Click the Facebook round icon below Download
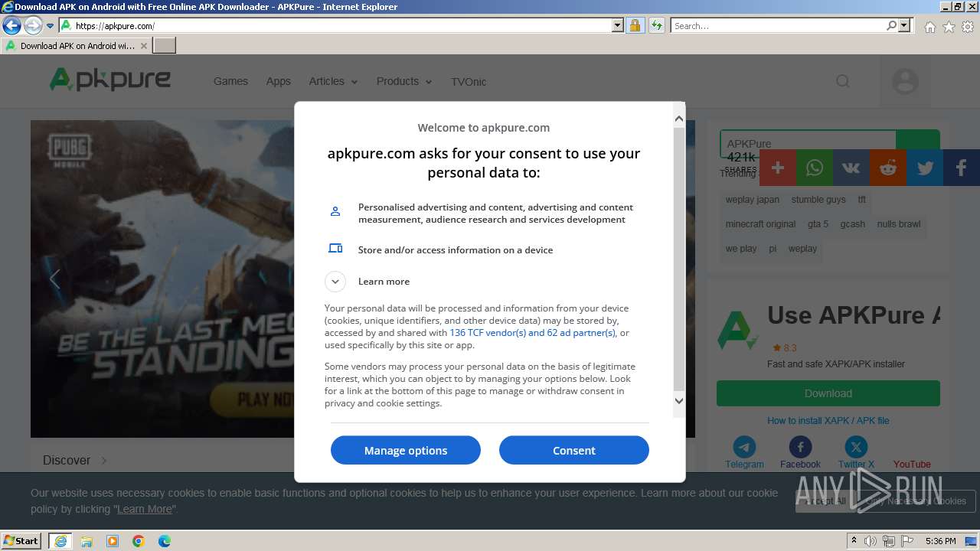The image size is (980, 551). (x=800, y=447)
